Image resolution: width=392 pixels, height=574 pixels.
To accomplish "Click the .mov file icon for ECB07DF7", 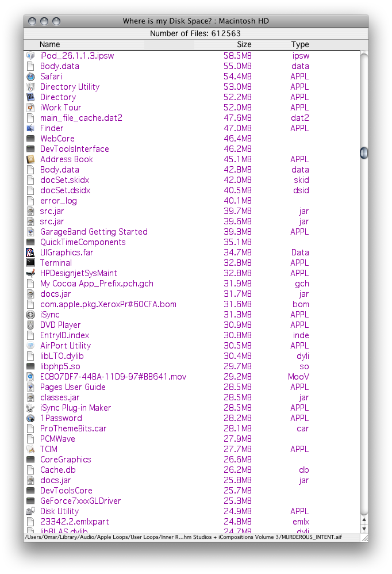I will pos(30,377).
